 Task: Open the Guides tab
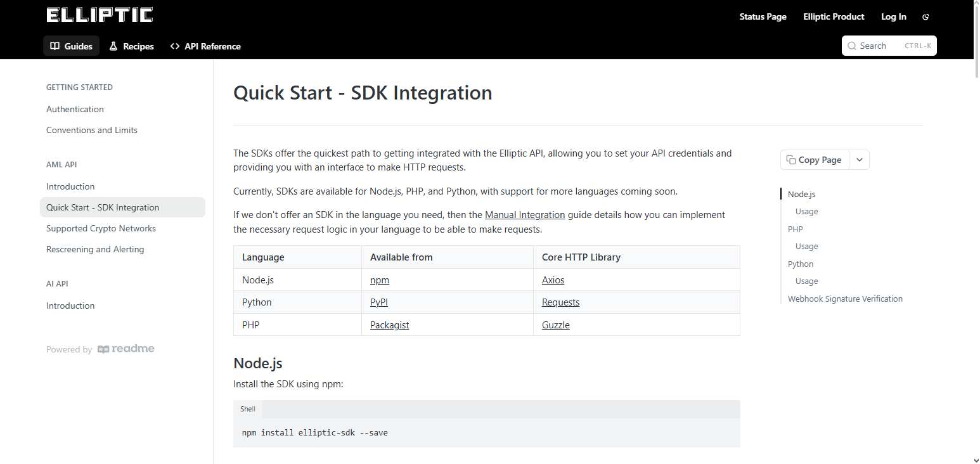(71, 46)
